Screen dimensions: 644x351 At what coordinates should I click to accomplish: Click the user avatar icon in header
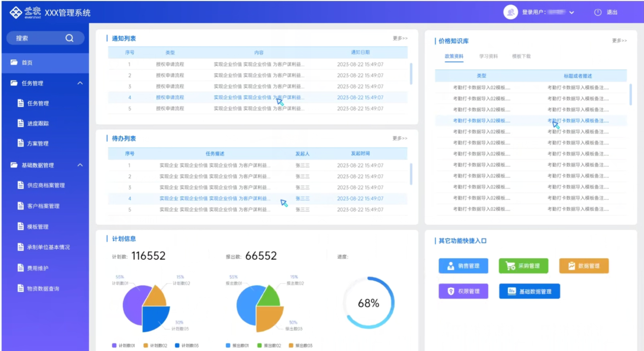click(x=511, y=12)
